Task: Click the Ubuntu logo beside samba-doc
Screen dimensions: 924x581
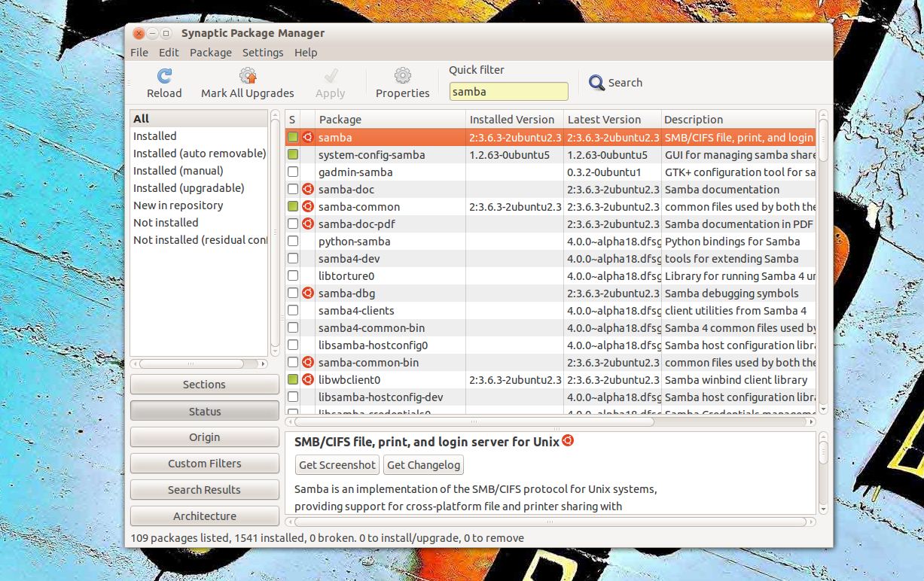Action: (307, 190)
